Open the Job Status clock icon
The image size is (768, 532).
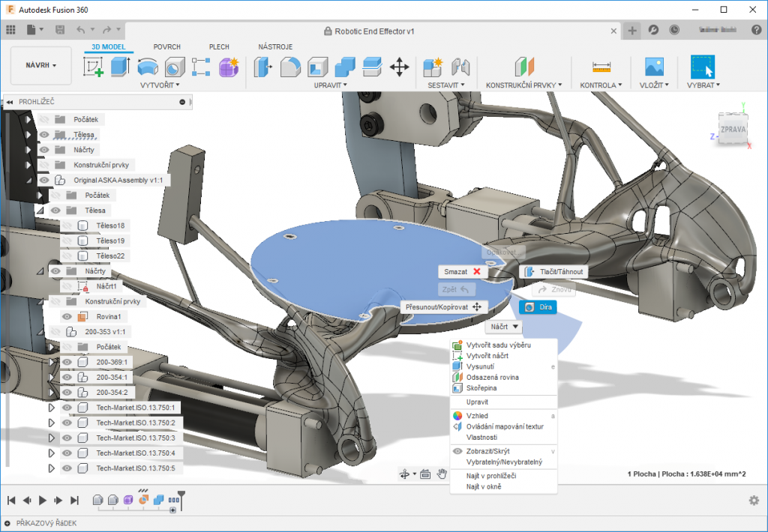point(674,31)
